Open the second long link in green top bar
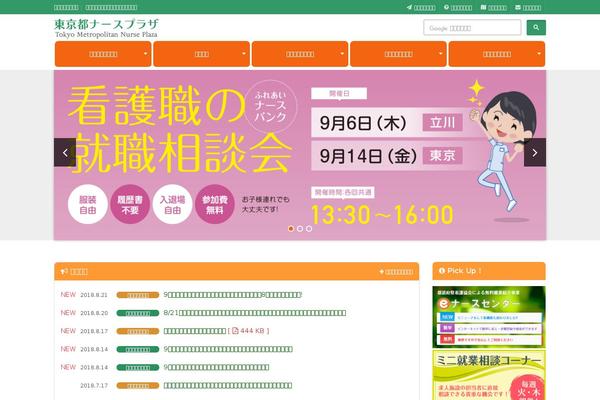Viewport: 600px width, 400px height. click(111, 7)
